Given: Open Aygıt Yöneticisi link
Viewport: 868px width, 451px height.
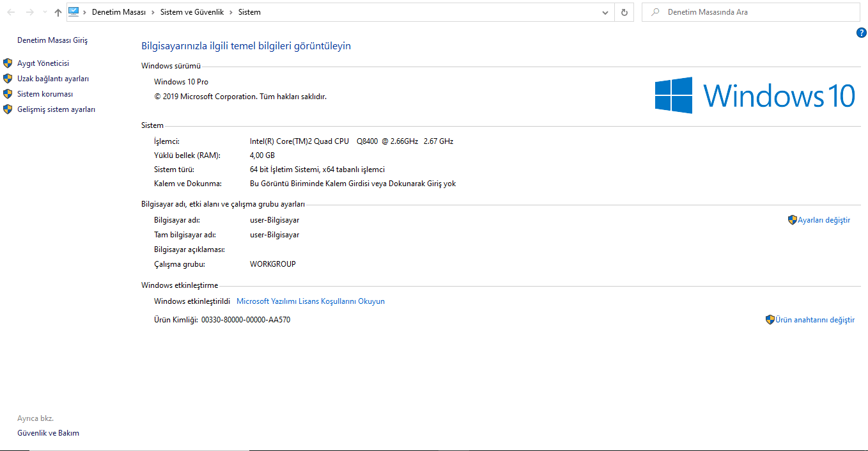Looking at the screenshot, I should (43, 63).
